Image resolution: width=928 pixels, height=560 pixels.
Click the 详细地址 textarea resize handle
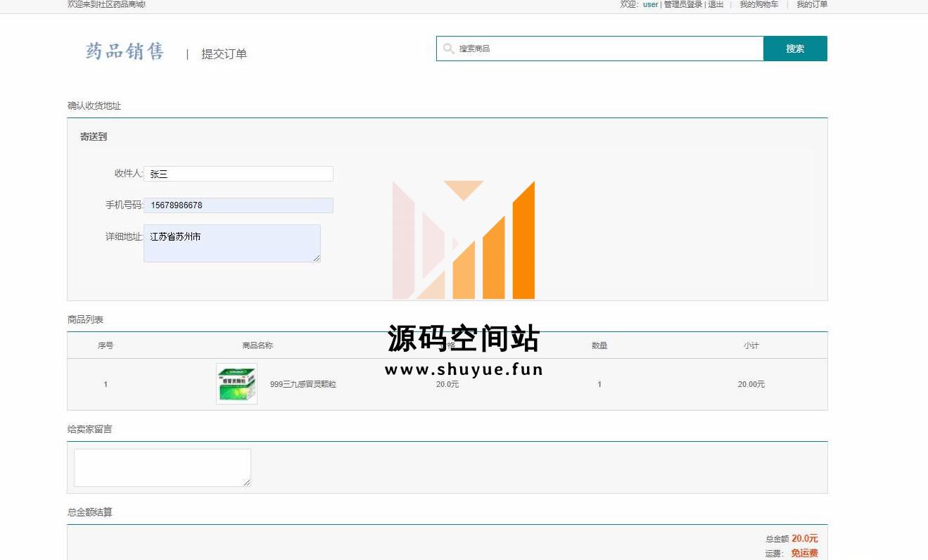coord(317,258)
